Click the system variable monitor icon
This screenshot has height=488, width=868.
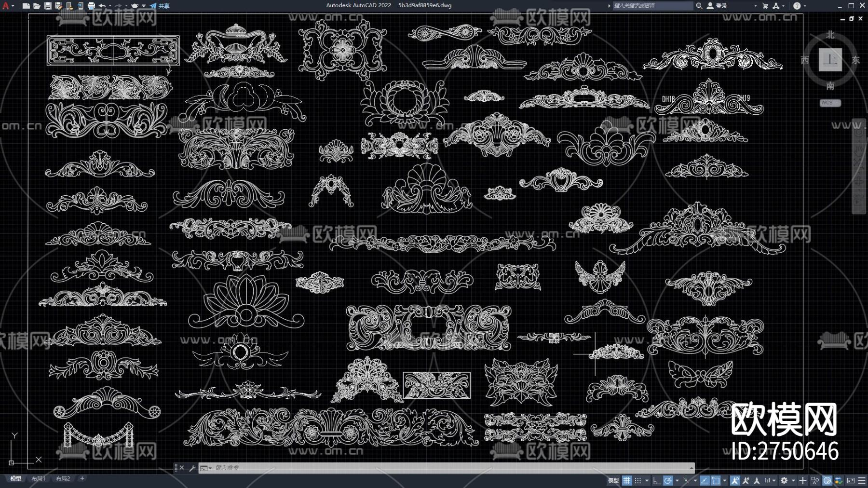[839, 481]
